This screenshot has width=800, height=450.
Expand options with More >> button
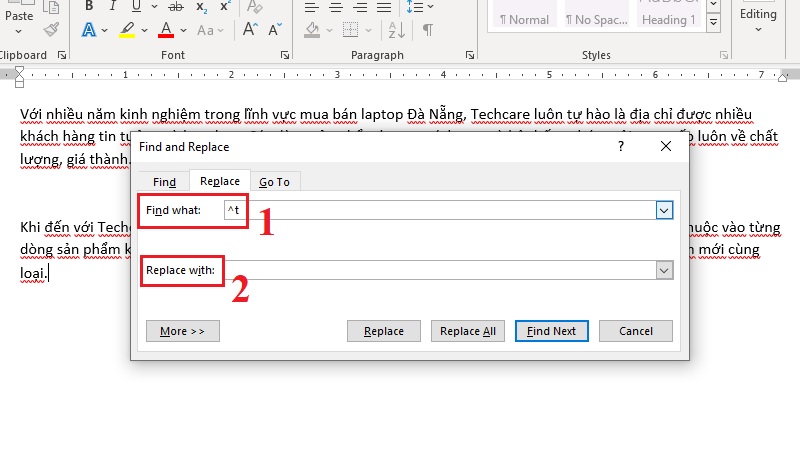183,331
